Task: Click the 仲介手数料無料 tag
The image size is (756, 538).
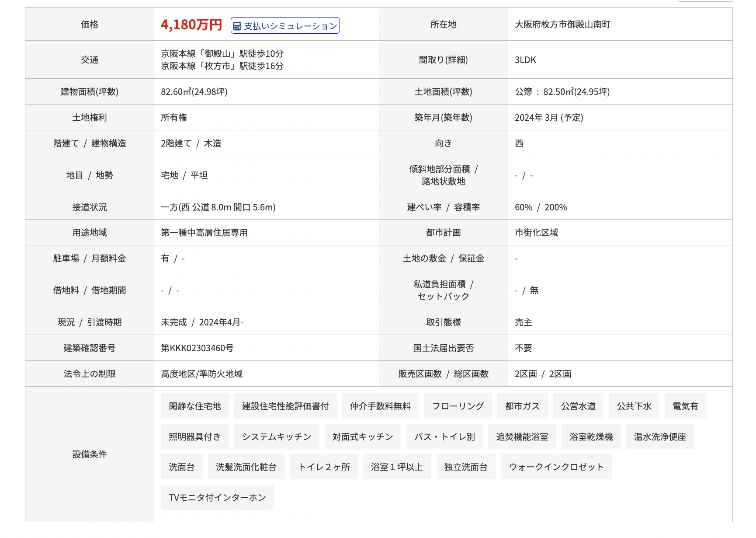Action: (x=380, y=406)
